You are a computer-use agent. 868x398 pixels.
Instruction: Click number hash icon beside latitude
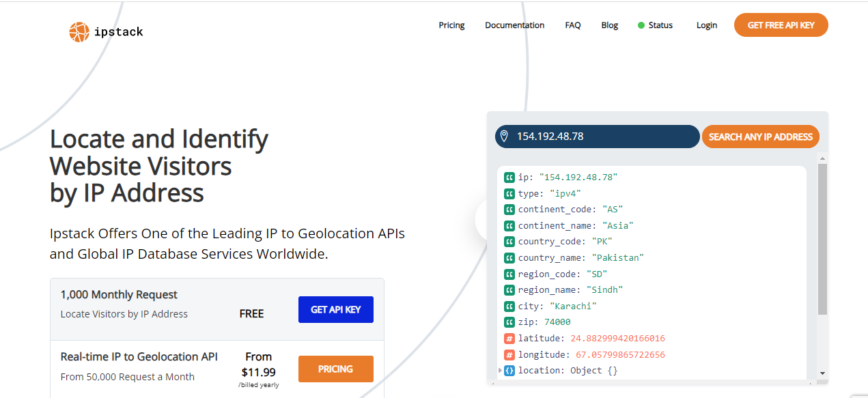509,338
